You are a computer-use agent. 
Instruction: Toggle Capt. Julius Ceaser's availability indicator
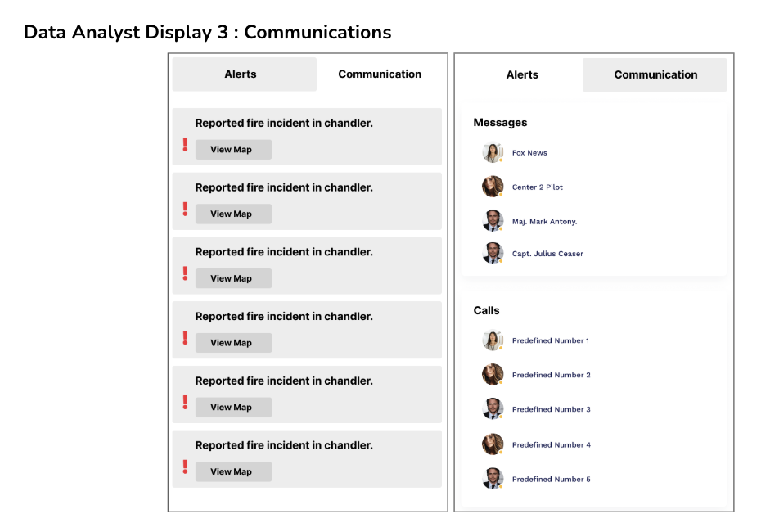[500, 260]
